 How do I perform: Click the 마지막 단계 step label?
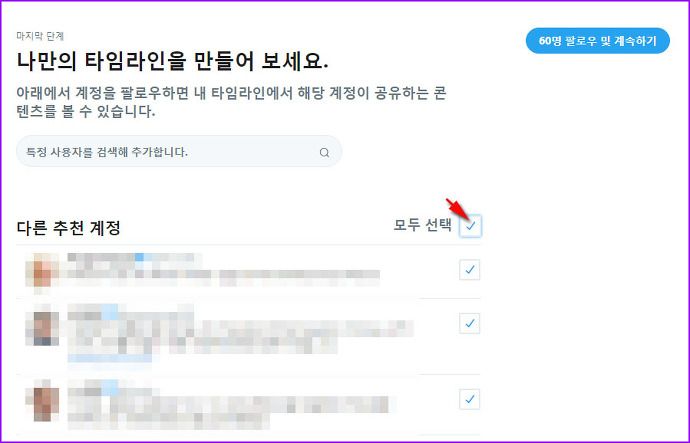point(40,36)
